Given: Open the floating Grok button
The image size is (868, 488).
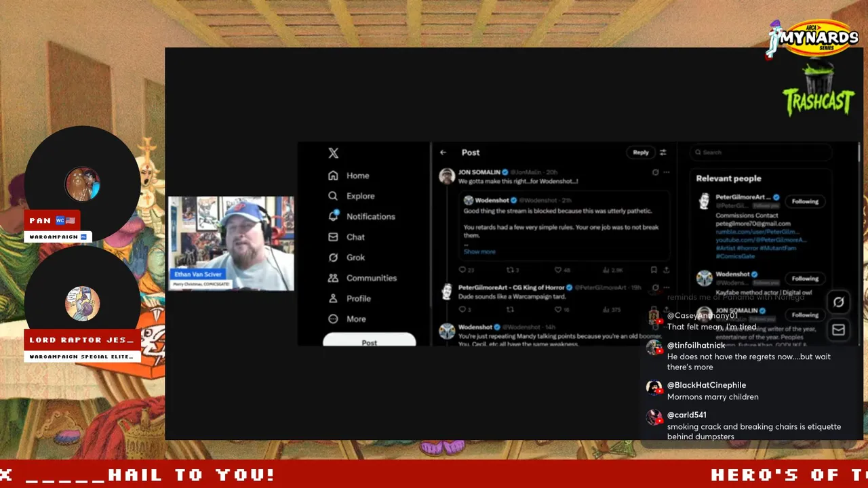Looking at the screenshot, I should pyautogui.click(x=838, y=302).
